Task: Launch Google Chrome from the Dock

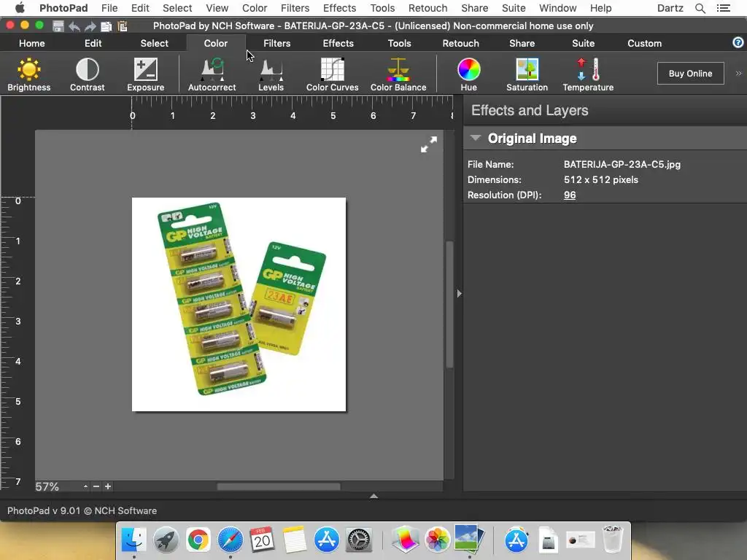Action: point(198,540)
